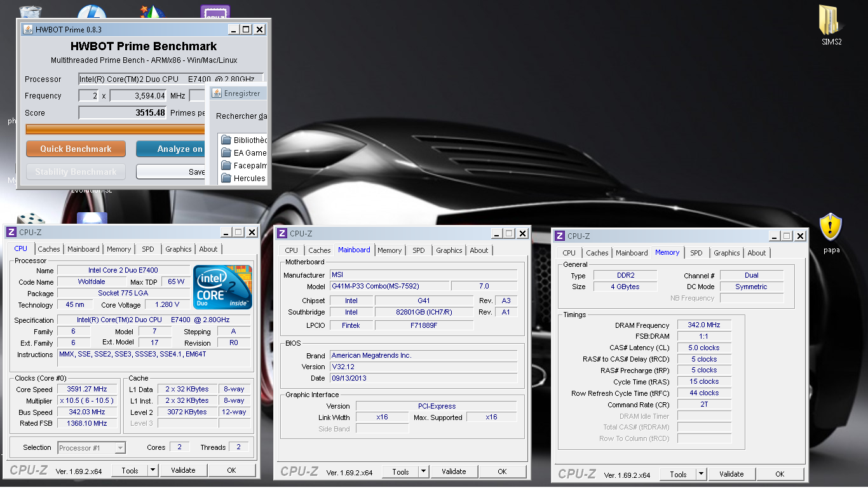
Task: Start the Quick Benchmark
Action: [x=76, y=149]
